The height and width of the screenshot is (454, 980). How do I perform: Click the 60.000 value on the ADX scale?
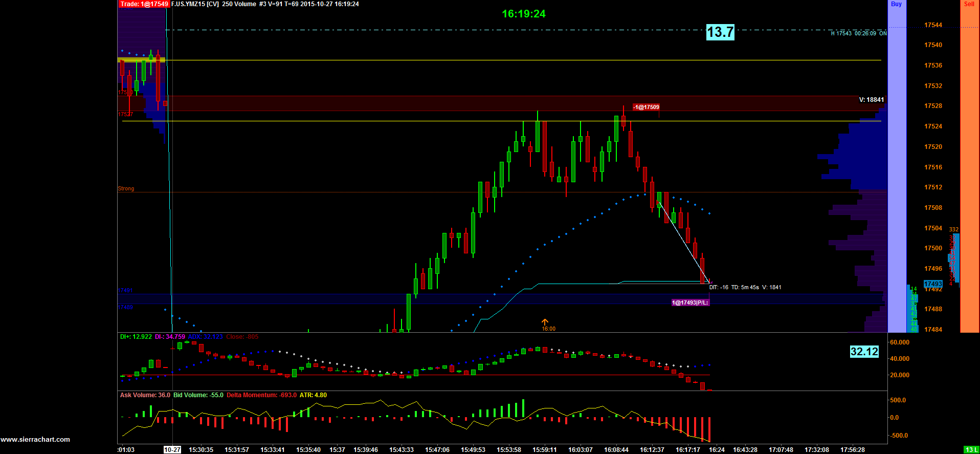click(x=900, y=342)
